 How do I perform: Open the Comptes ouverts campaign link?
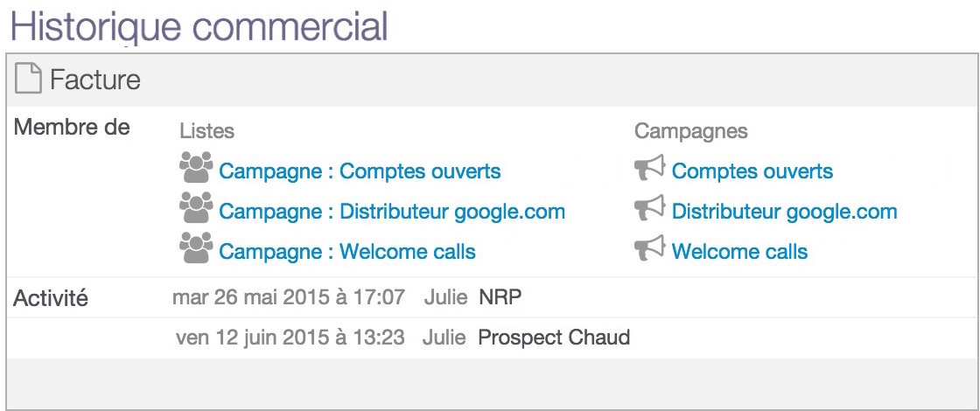pyautogui.click(x=752, y=171)
